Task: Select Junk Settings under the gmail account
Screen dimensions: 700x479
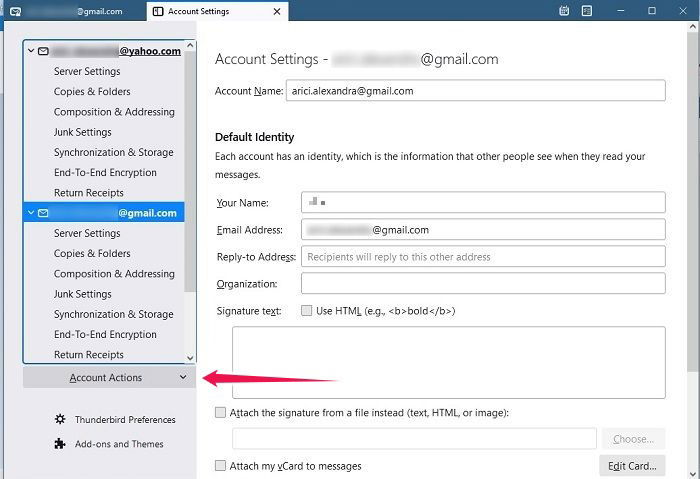Action: [x=82, y=294]
